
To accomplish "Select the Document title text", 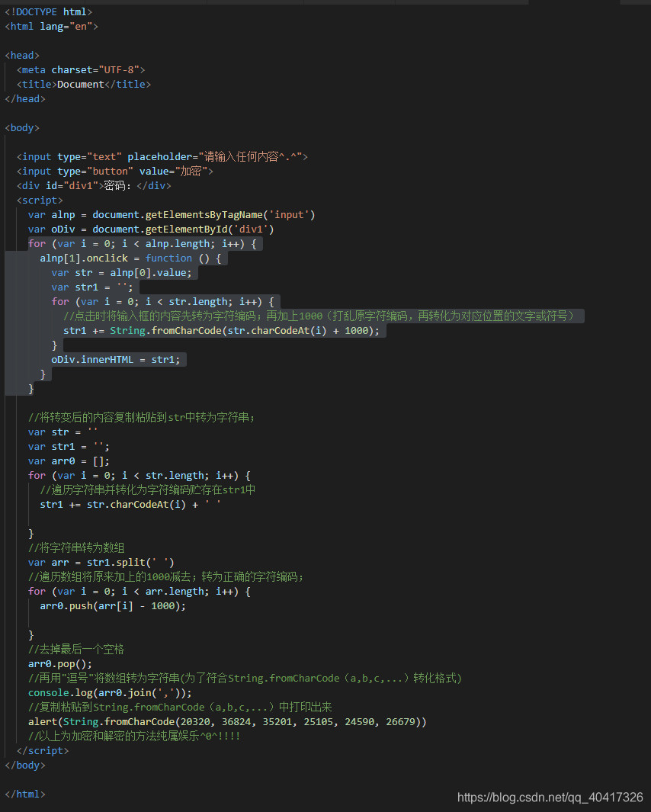I will pyautogui.click(x=81, y=84).
